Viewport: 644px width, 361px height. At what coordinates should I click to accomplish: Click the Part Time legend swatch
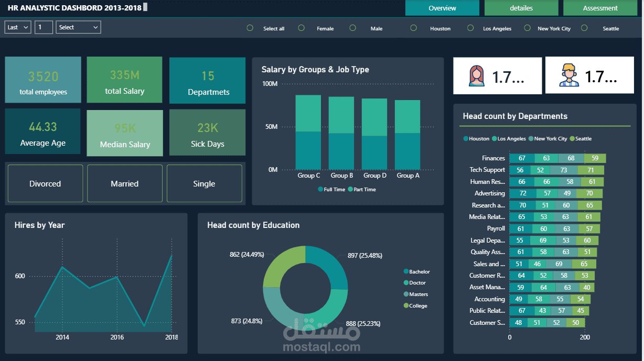coord(350,190)
